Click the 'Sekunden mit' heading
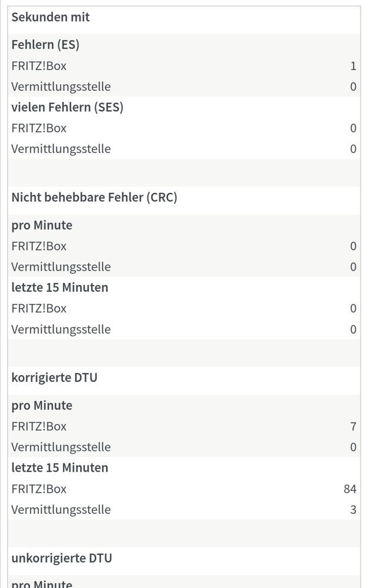Viewport: 367px width, 588px height. [51, 17]
